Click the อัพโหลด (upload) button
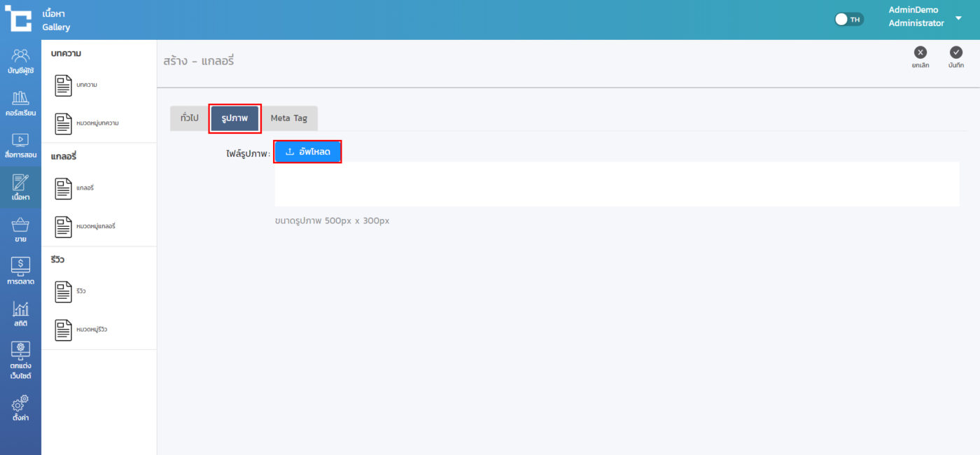 coord(308,152)
